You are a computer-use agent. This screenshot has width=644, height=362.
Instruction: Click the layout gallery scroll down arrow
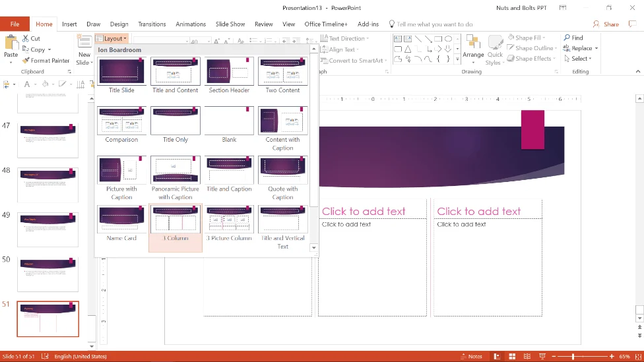click(x=314, y=247)
